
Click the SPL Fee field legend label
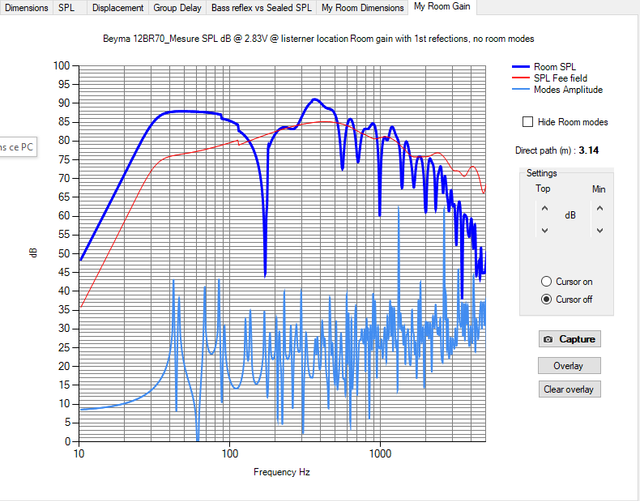point(560,78)
